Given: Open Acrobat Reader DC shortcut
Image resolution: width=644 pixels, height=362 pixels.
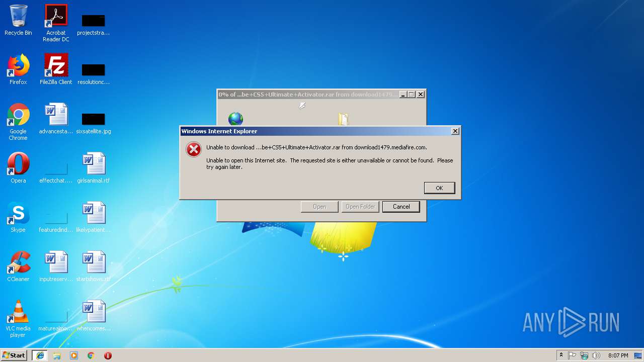Looking at the screenshot, I should [56, 23].
